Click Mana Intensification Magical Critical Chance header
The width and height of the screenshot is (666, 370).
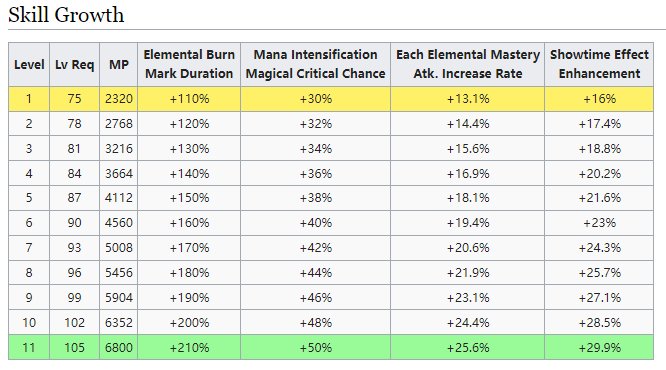click(x=316, y=65)
